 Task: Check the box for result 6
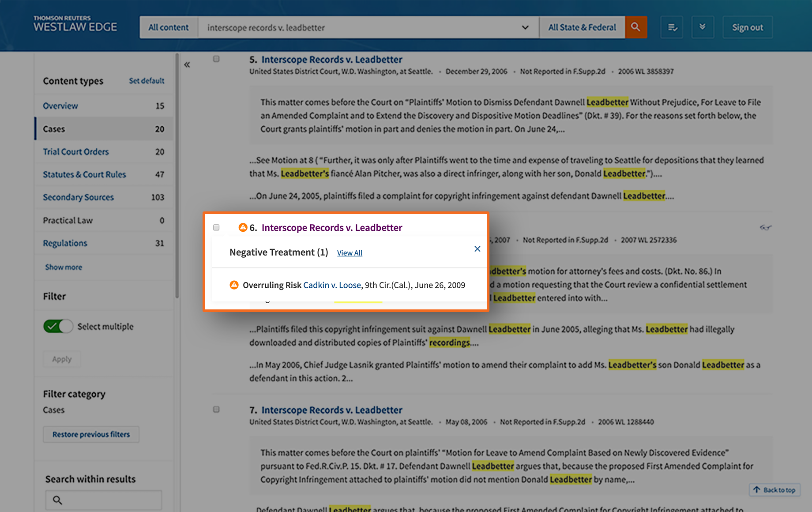coord(216,227)
